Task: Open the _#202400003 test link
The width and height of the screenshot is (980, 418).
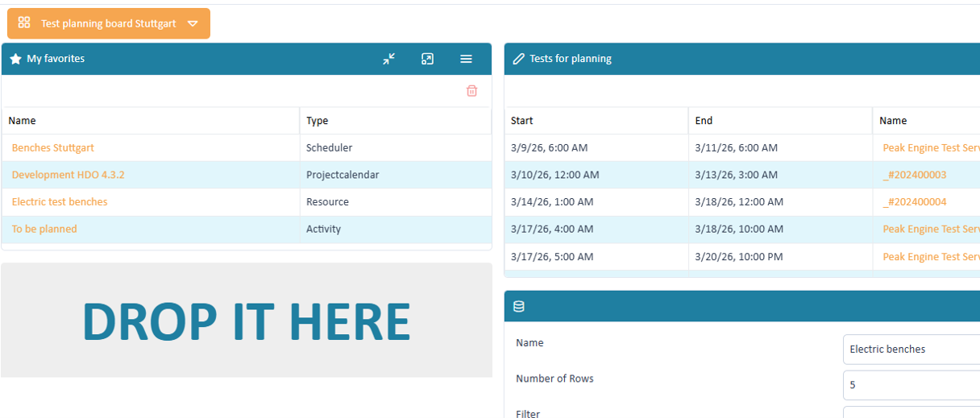Action: [x=915, y=175]
